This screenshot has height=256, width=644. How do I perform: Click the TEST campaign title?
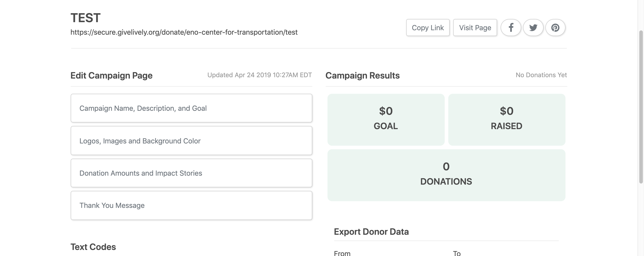(85, 18)
